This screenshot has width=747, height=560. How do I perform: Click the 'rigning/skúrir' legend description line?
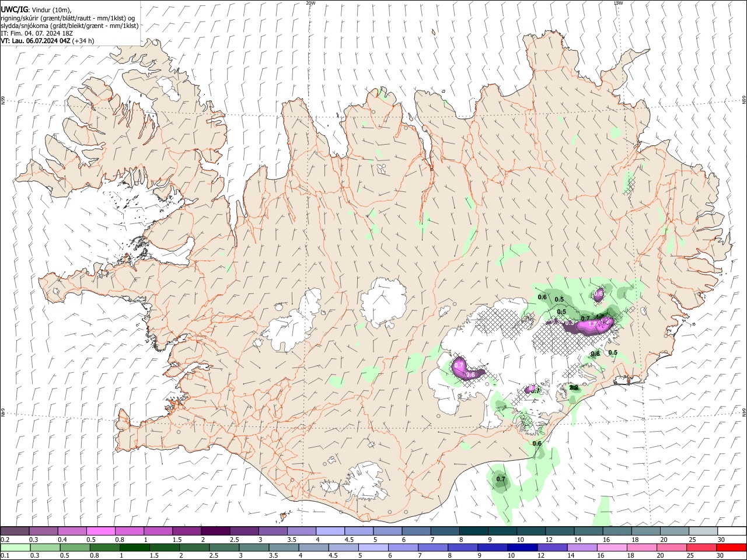pyautogui.click(x=68, y=17)
